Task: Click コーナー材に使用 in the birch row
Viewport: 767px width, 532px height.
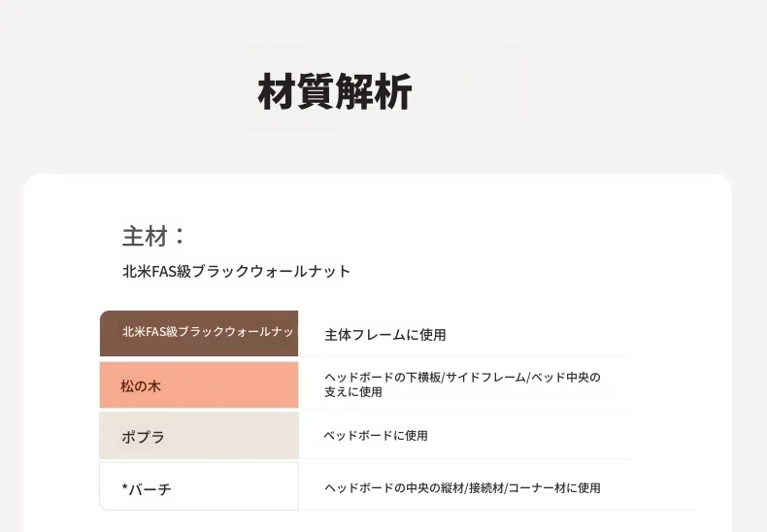Action: (554, 488)
